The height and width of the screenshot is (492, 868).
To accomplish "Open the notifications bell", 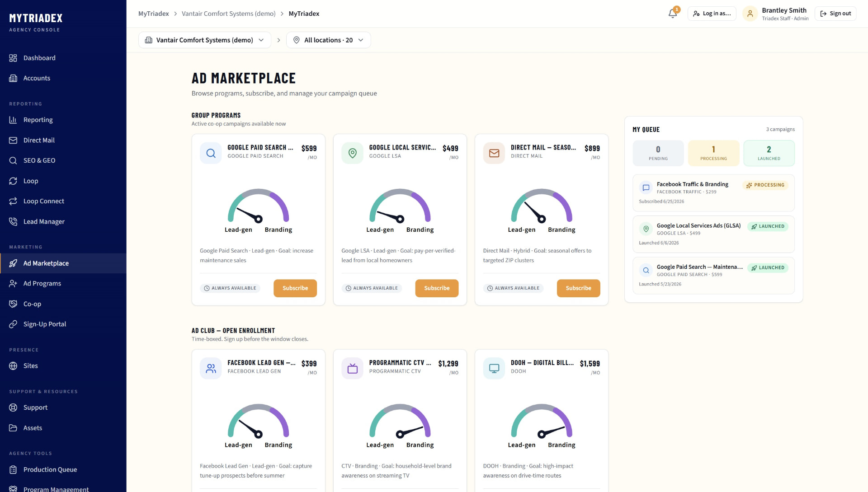I will coord(673,14).
